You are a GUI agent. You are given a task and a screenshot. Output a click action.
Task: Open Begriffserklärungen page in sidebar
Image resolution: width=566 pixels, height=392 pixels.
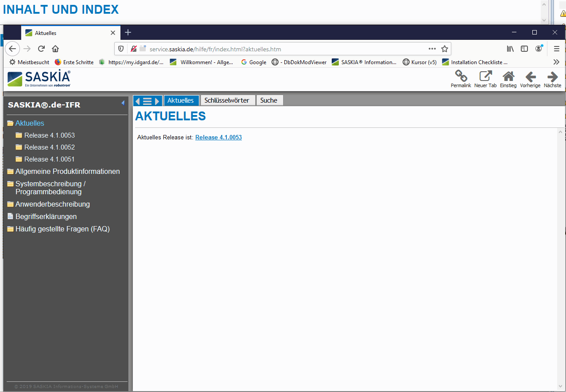click(46, 217)
